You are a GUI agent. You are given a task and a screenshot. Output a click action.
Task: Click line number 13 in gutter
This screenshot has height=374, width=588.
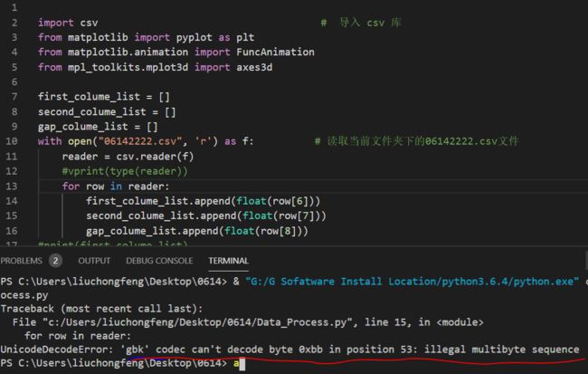(11, 187)
